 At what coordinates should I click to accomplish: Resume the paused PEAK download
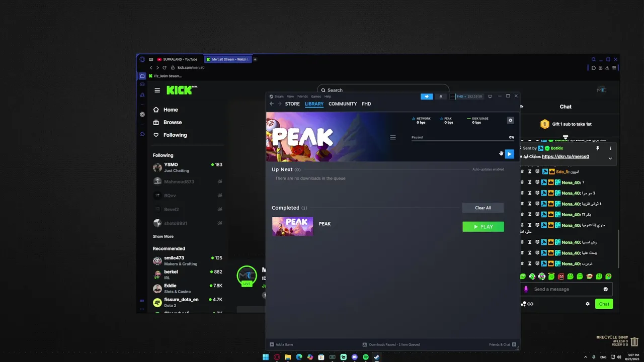point(509,154)
